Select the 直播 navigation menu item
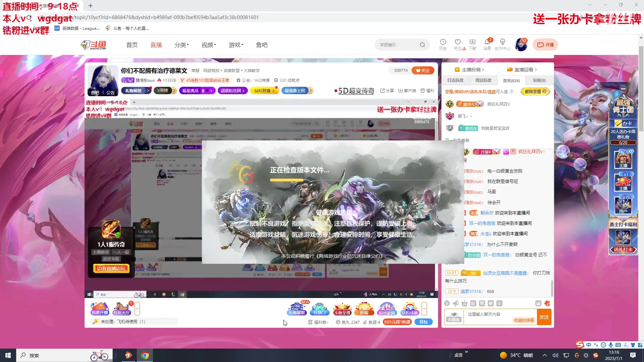Screen dimensions: 644x362 coord(156,45)
